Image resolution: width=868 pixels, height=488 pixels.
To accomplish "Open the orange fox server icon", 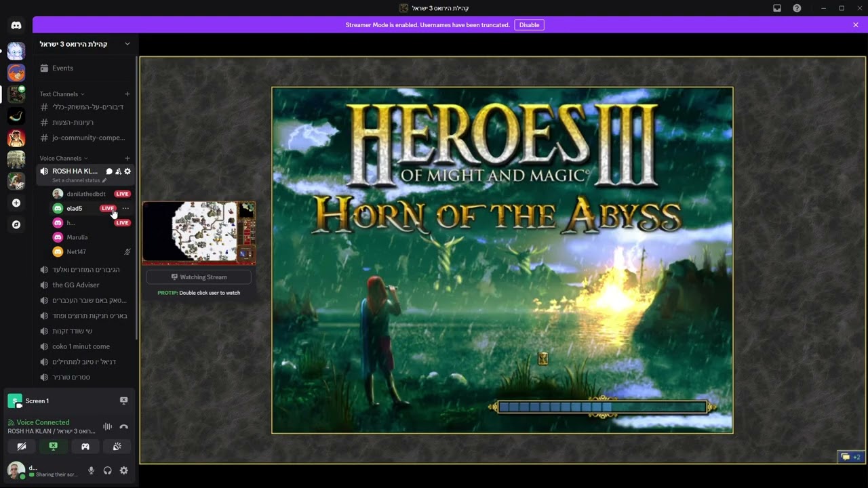I will click(16, 73).
